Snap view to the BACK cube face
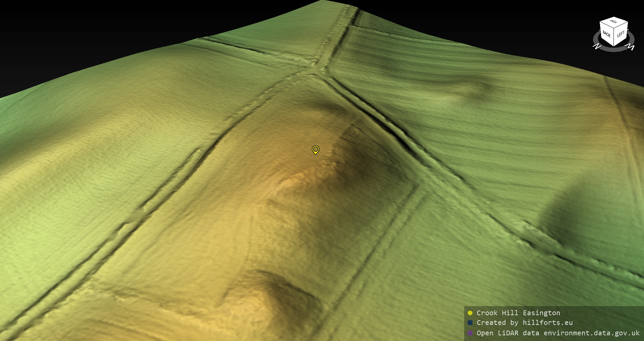 coord(606,34)
